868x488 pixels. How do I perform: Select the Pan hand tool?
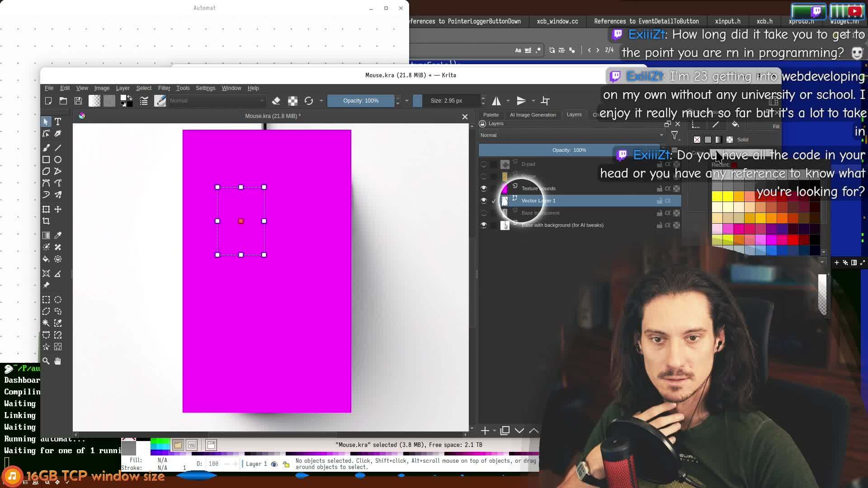coord(58,361)
